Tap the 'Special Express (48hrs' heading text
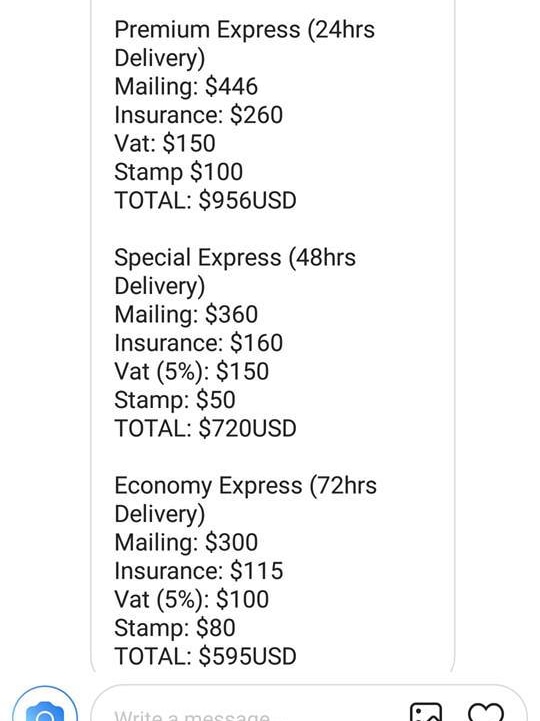Screen dimensions: 540x721 [235, 258]
